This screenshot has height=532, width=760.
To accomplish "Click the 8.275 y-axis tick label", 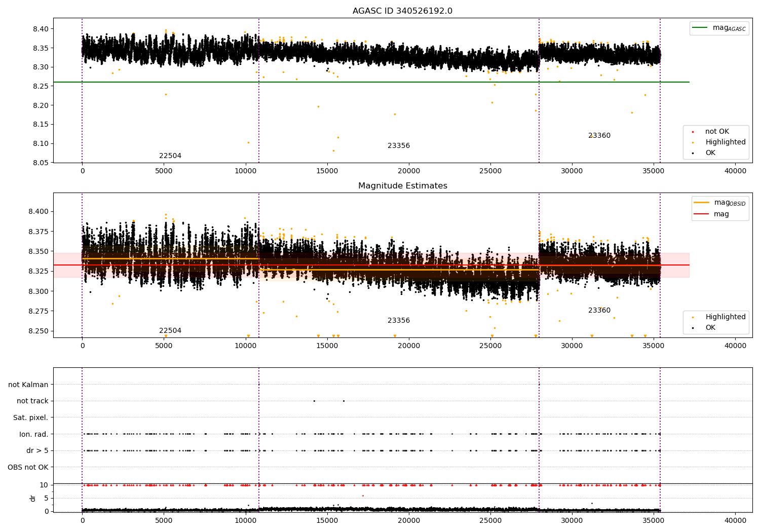I will click(x=39, y=311).
